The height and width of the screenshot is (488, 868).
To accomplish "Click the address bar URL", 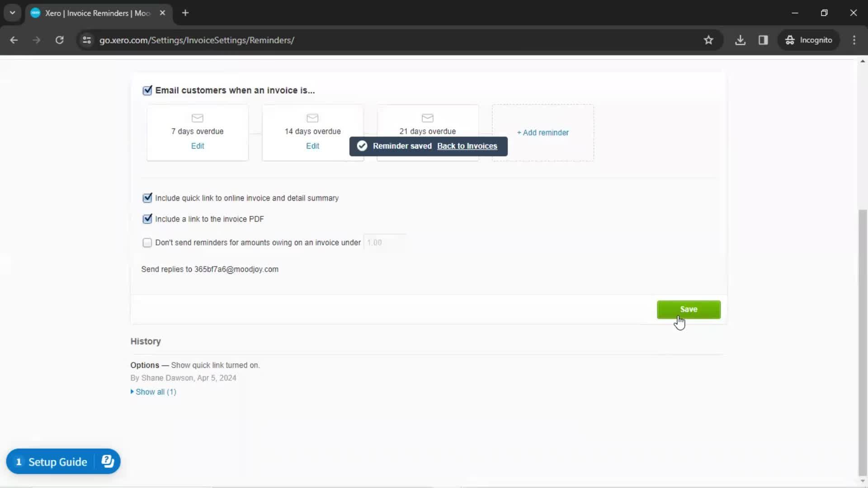I will (197, 40).
